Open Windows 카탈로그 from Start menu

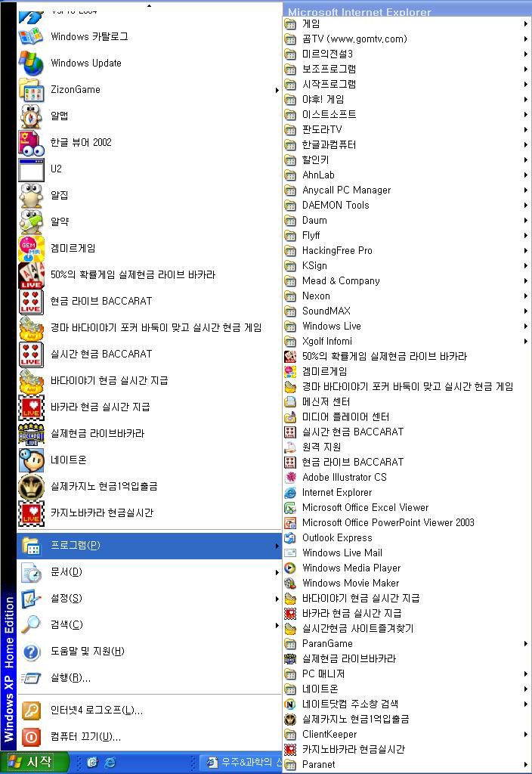click(x=149, y=36)
